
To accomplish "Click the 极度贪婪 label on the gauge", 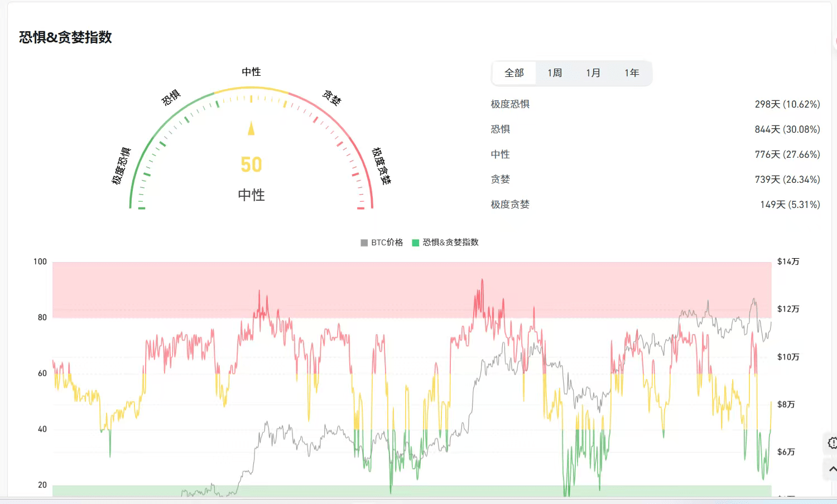I will pyautogui.click(x=382, y=166).
